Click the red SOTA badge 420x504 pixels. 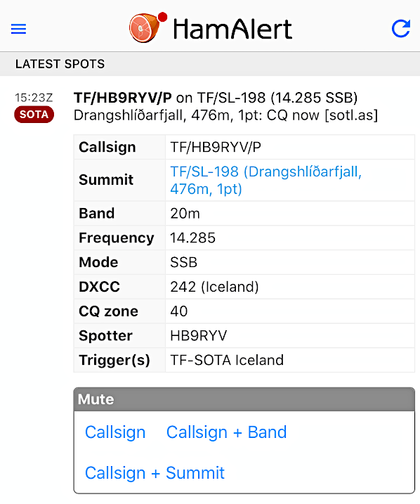point(34,115)
